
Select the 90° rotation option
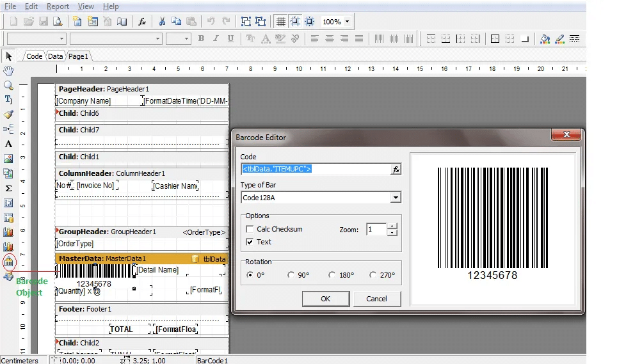tap(291, 275)
